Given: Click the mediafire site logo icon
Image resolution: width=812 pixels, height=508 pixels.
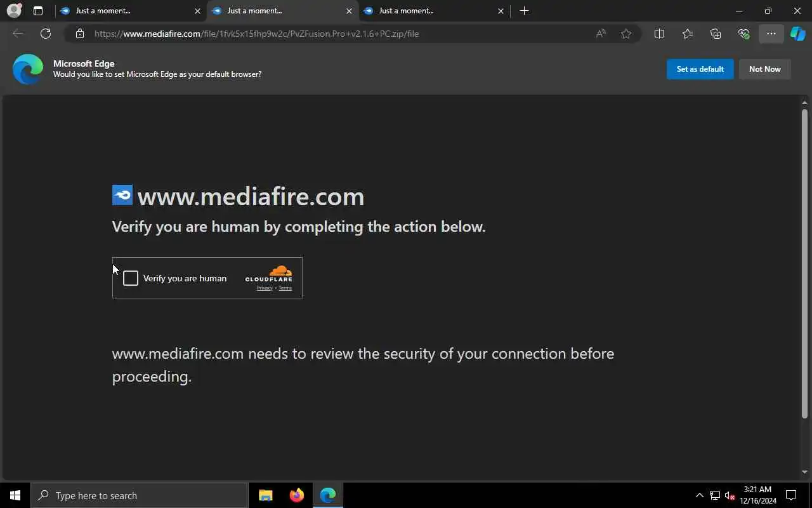Looking at the screenshot, I should (x=122, y=195).
